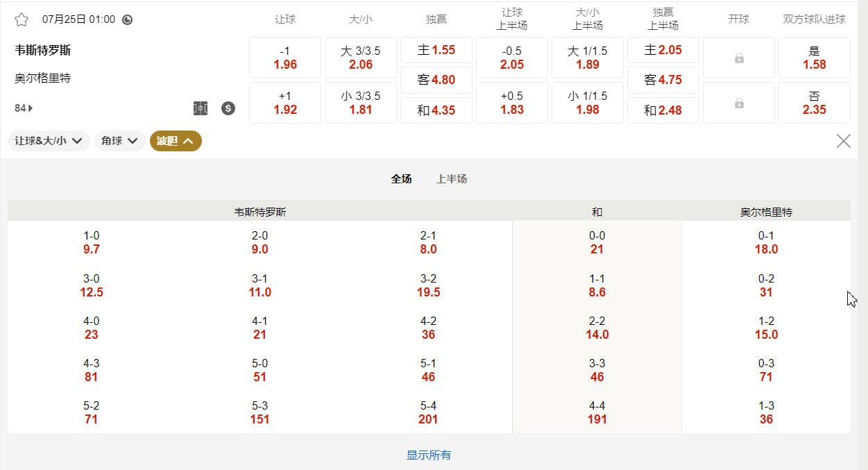Choose correct score 4-2 at 36

pyautogui.click(x=429, y=328)
